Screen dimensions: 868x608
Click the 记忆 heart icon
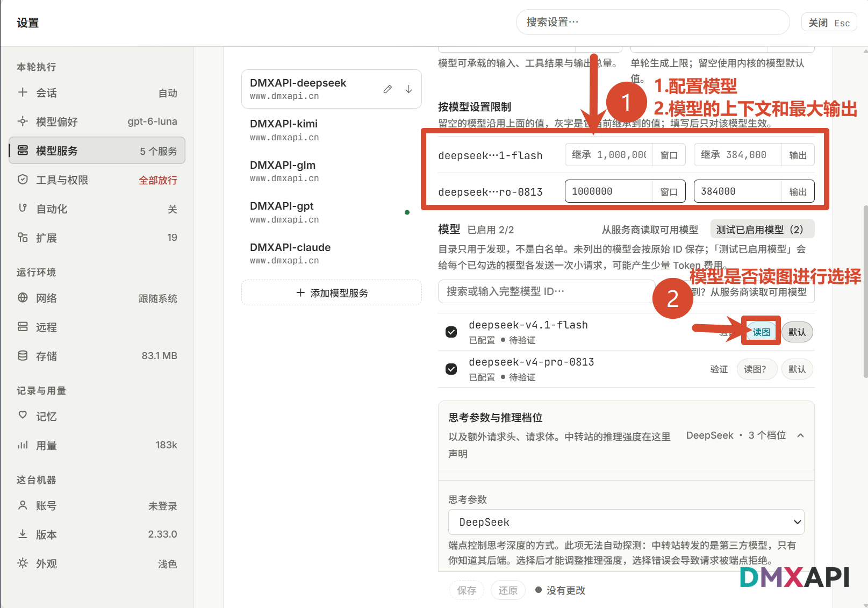23,416
